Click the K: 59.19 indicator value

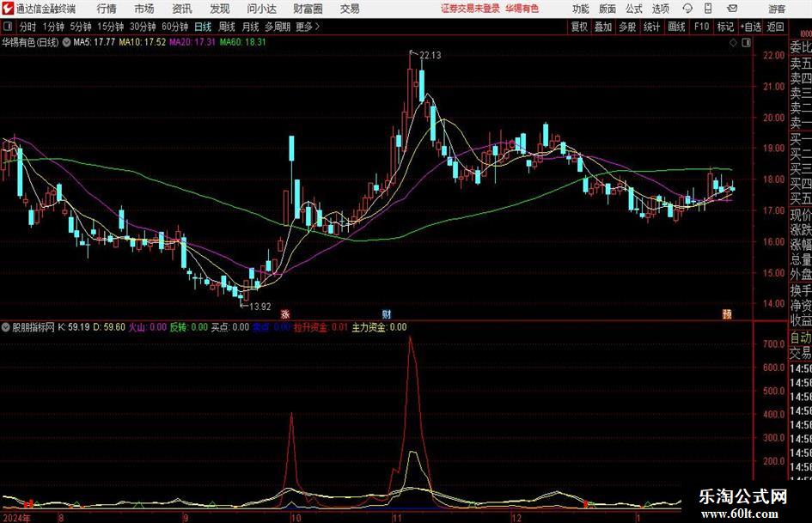[x=74, y=327]
